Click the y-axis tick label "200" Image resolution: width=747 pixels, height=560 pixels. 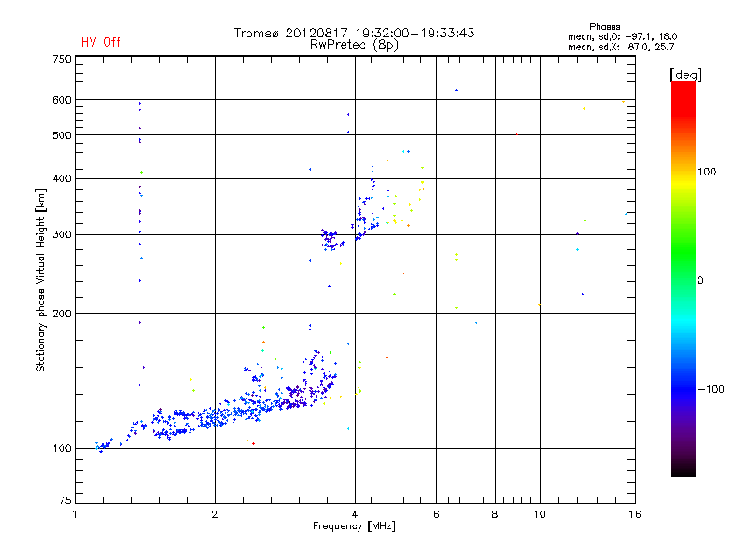pos(62,314)
